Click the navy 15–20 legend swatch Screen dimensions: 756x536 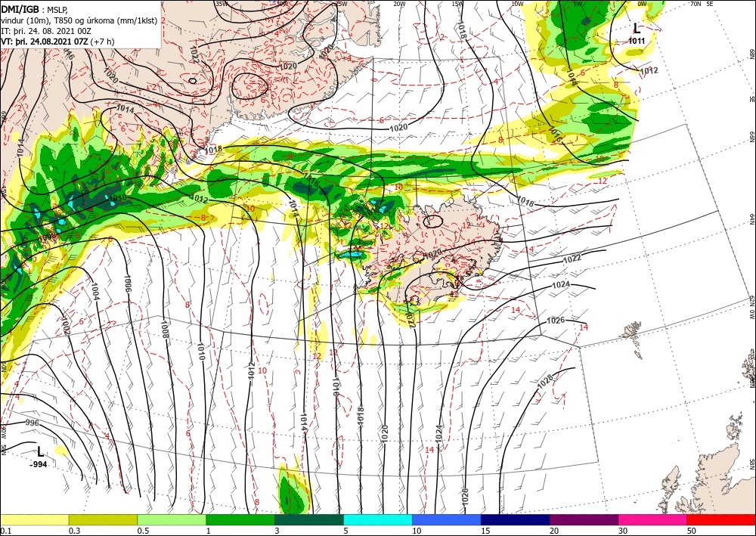516,520
